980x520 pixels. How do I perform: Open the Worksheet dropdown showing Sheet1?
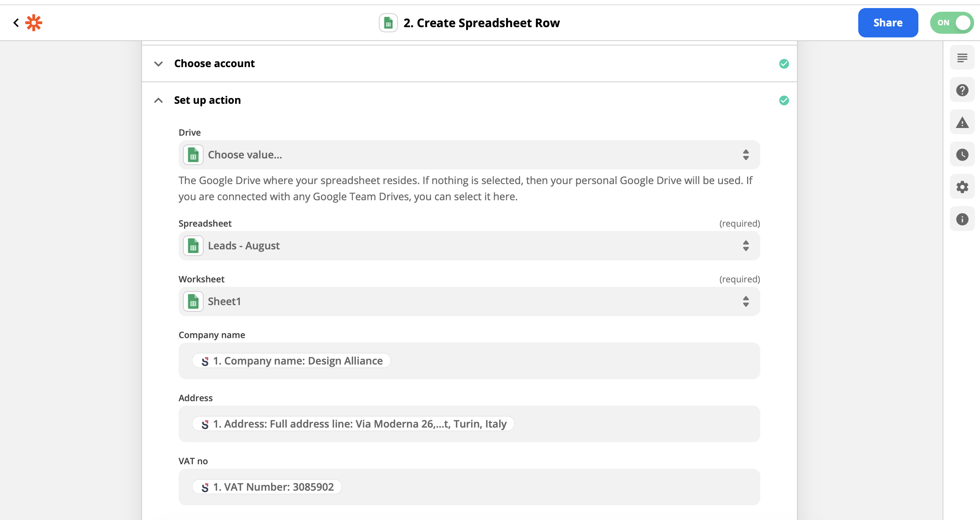(x=469, y=302)
